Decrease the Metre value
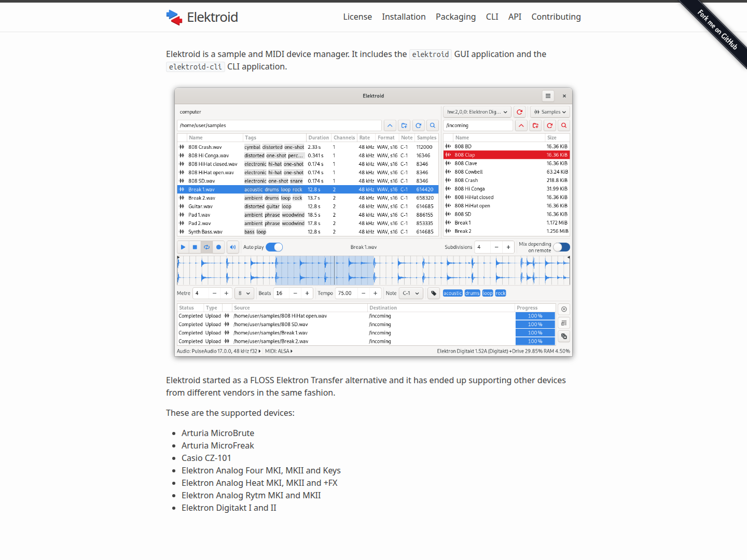The image size is (747, 560). (x=214, y=293)
